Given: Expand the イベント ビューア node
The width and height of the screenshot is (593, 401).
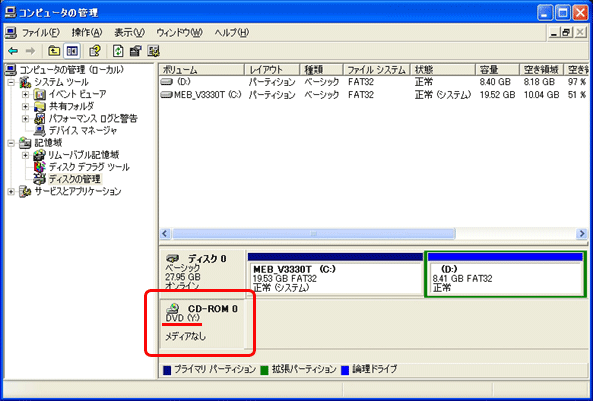Looking at the screenshot, I should click(25, 94).
